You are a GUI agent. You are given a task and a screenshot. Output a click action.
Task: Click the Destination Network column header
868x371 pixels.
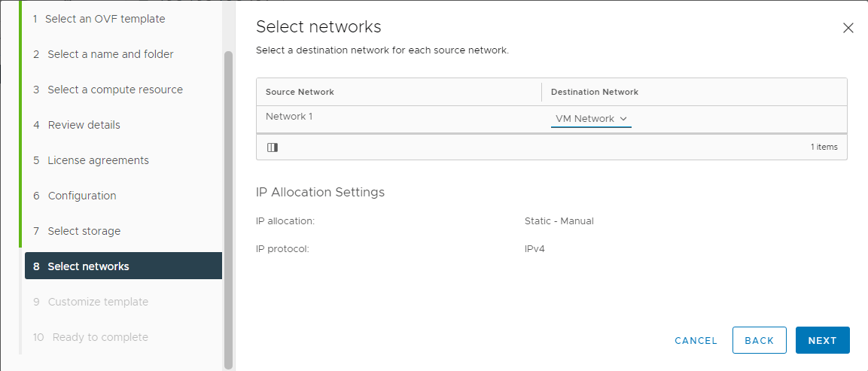(x=595, y=92)
